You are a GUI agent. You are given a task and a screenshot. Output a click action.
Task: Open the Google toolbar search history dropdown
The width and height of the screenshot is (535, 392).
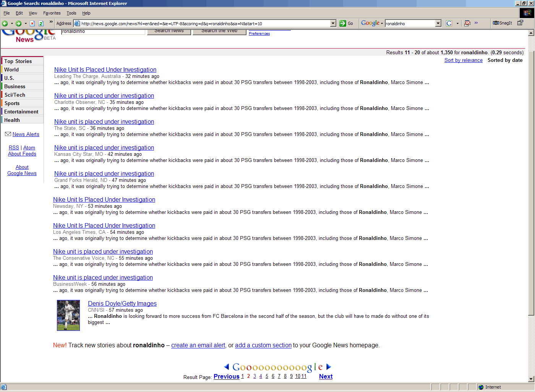[x=438, y=23]
